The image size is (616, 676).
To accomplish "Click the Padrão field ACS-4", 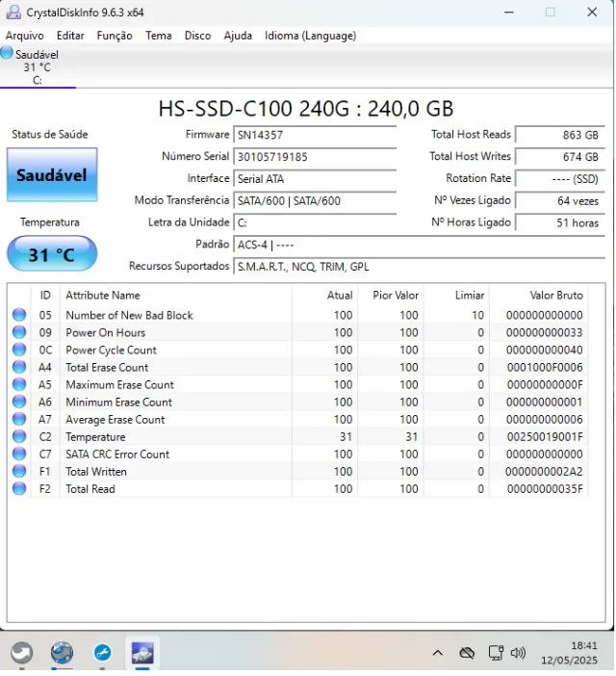I will (419, 245).
